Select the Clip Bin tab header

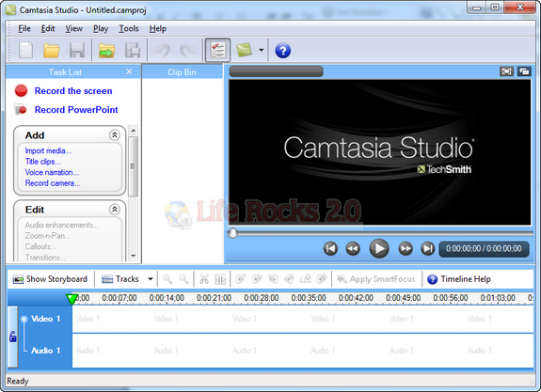click(182, 72)
